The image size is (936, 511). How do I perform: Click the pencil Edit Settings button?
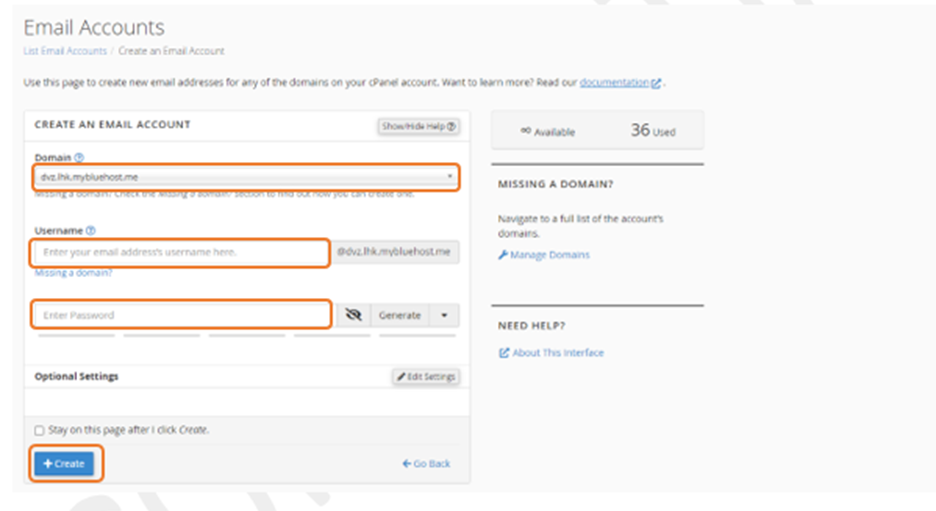point(426,377)
